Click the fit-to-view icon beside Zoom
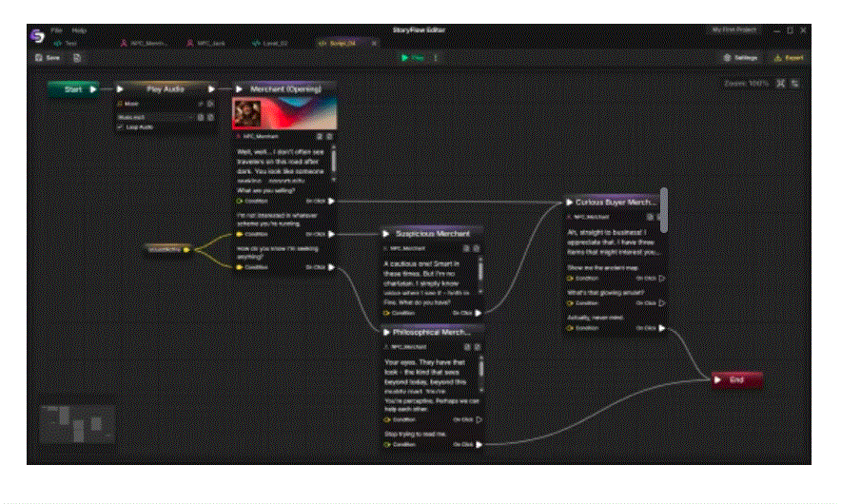Viewport: 841px width, 504px height. click(780, 83)
